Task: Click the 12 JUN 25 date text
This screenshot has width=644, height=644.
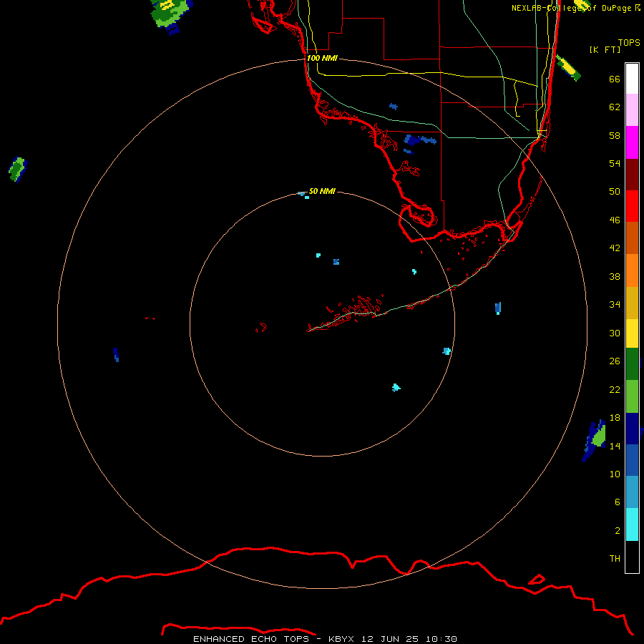Action: [x=390, y=639]
